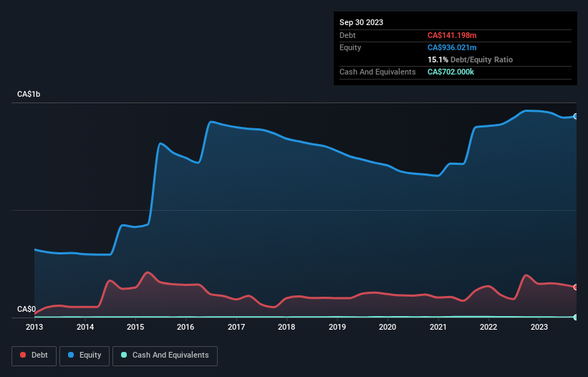Select the 2015 x-axis label

pyautogui.click(x=135, y=327)
